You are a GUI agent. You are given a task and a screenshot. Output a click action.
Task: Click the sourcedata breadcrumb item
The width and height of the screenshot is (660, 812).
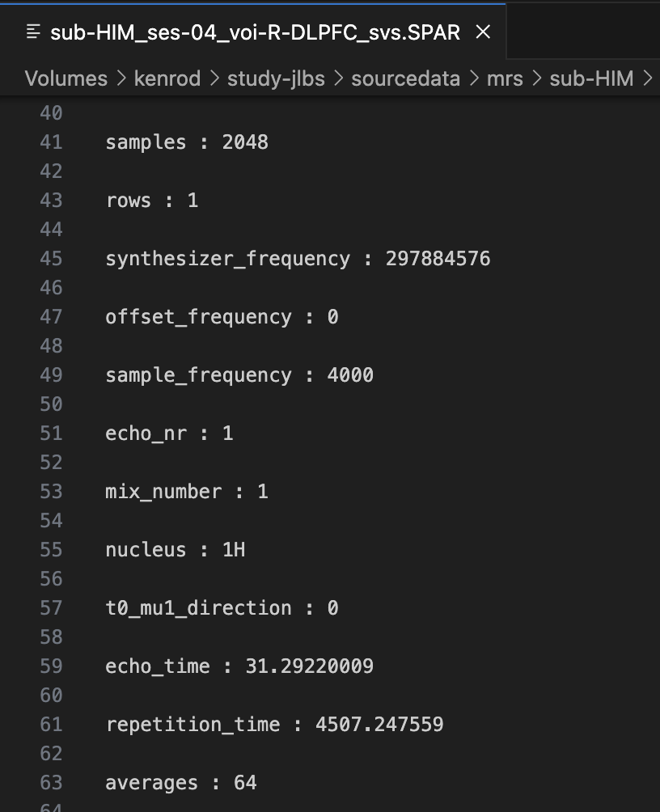tap(405, 78)
